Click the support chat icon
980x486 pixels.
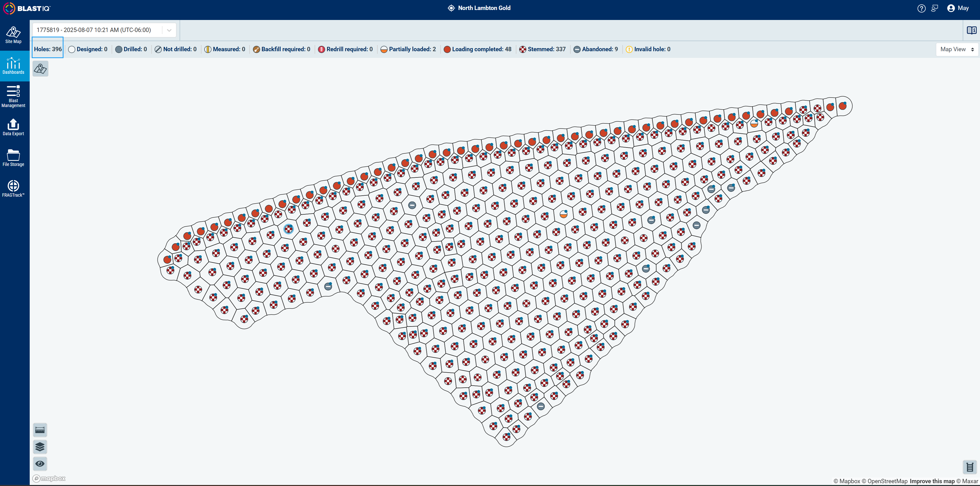pyautogui.click(x=935, y=8)
